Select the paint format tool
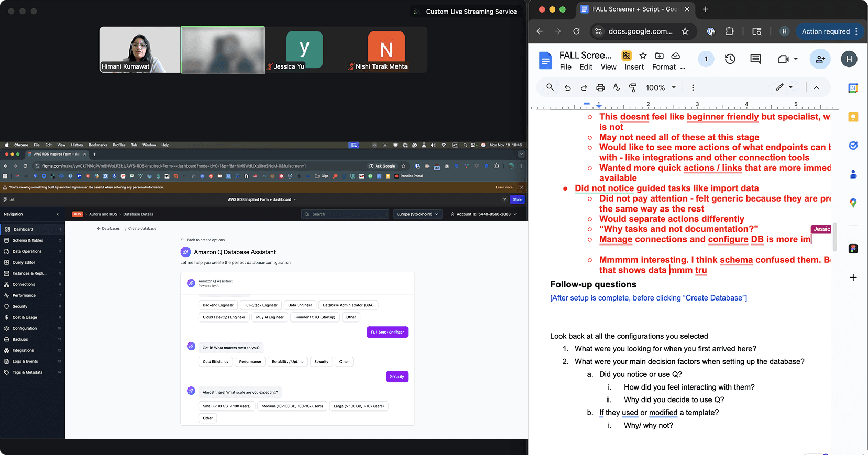The image size is (868, 455). click(633, 88)
